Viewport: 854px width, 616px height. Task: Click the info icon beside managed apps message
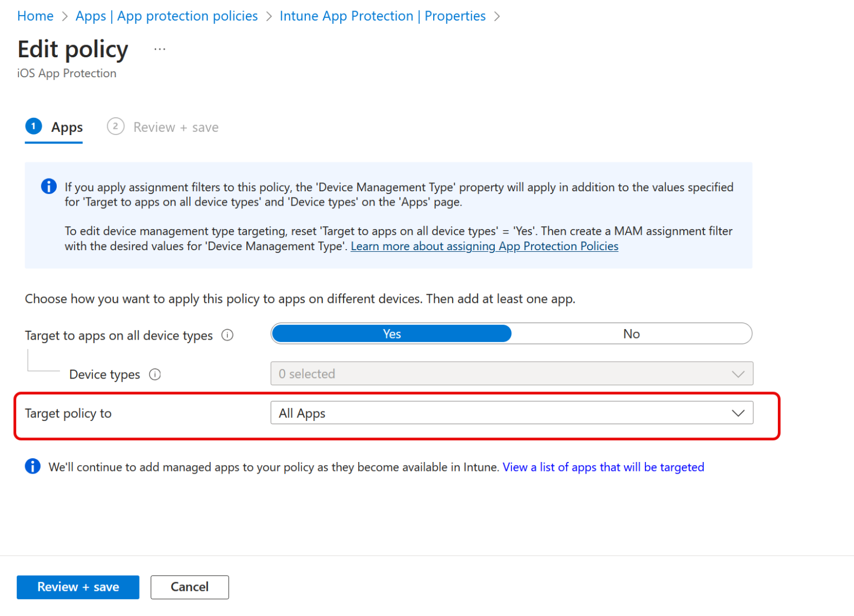pos(33,466)
